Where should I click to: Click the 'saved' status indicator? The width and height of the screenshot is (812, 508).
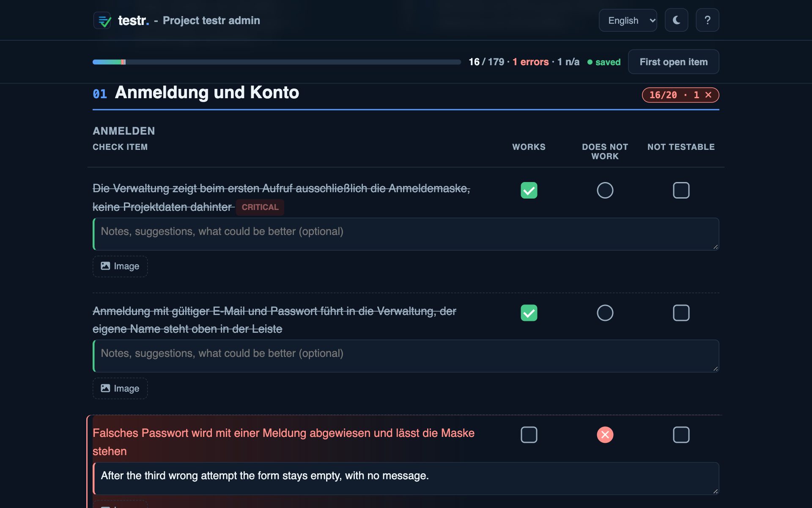(604, 62)
